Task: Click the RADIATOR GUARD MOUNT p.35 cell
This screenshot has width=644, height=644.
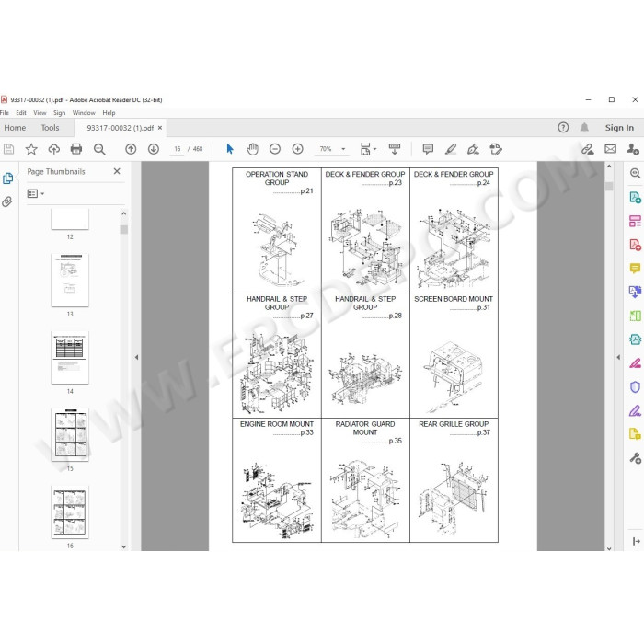Action: tap(365, 480)
